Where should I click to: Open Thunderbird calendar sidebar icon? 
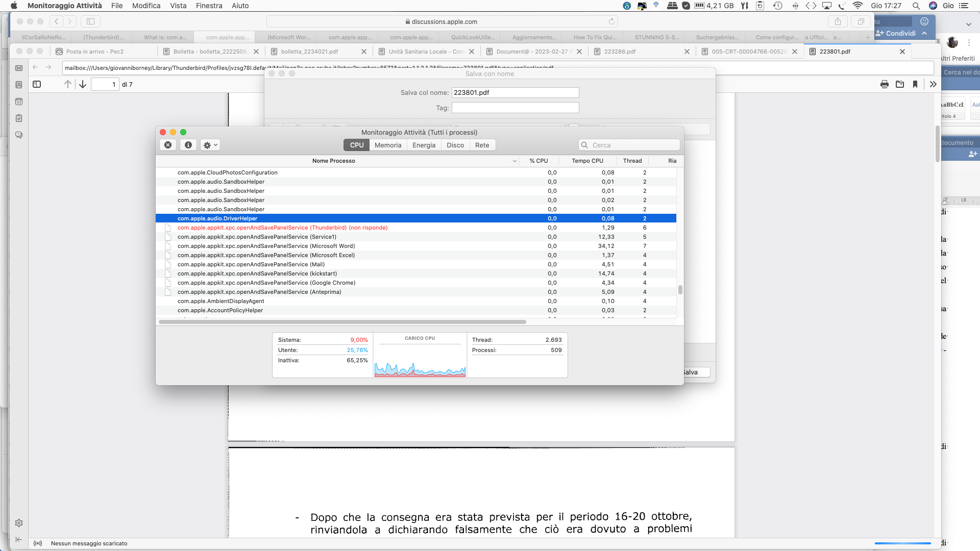[19, 102]
